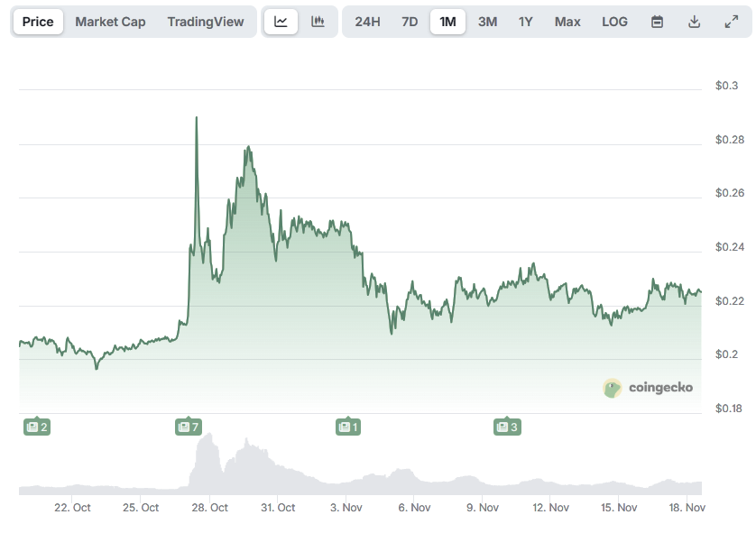756x533 pixels.
Task: Switch to candlestick chart view
Action: point(318,22)
